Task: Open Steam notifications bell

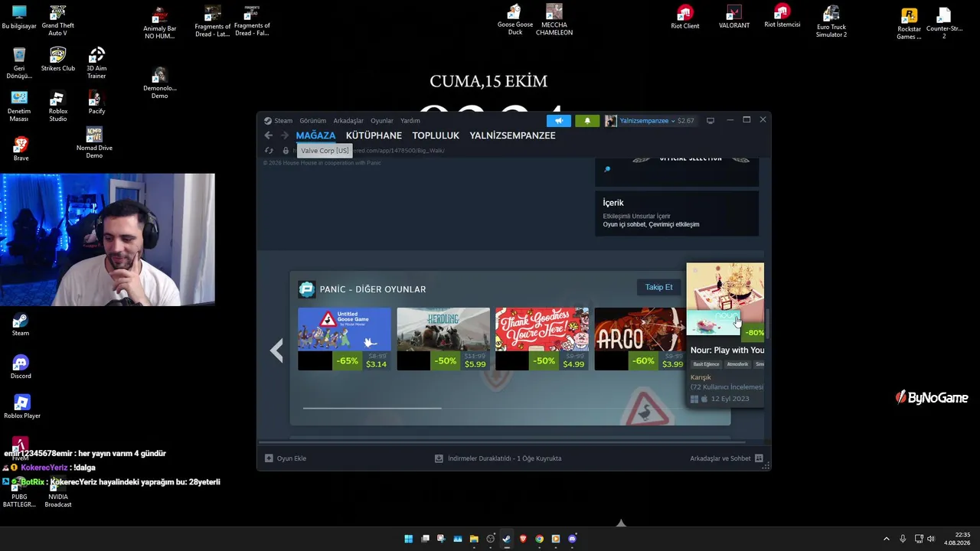Action: [x=587, y=121]
